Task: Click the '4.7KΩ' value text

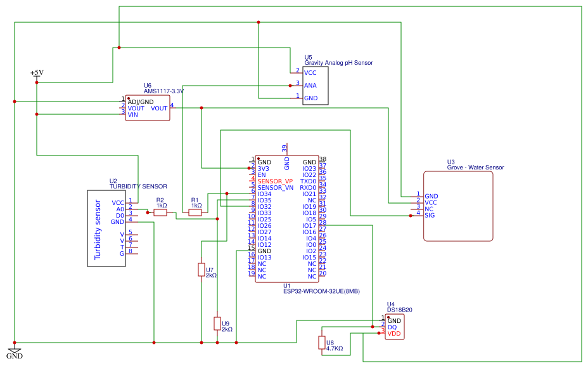Action: tap(335, 348)
